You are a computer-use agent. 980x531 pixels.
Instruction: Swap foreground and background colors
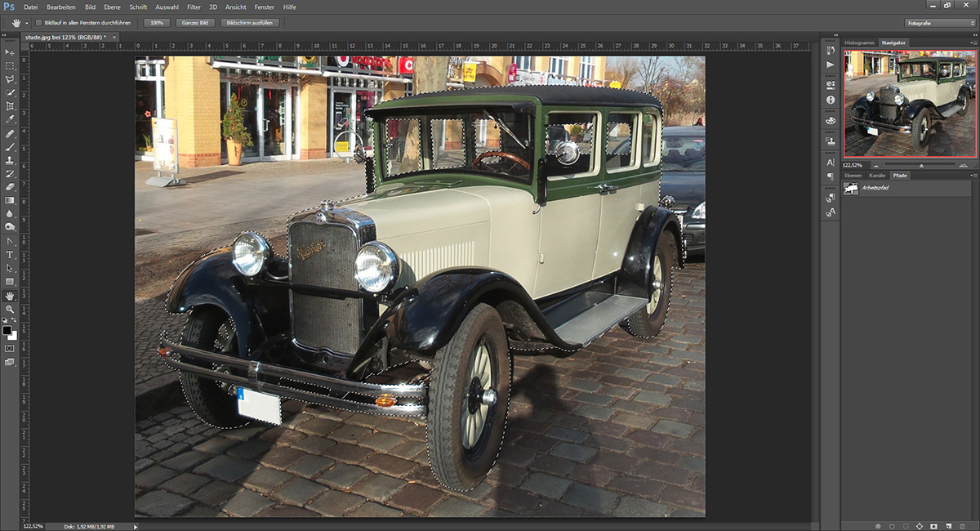[x=14, y=320]
